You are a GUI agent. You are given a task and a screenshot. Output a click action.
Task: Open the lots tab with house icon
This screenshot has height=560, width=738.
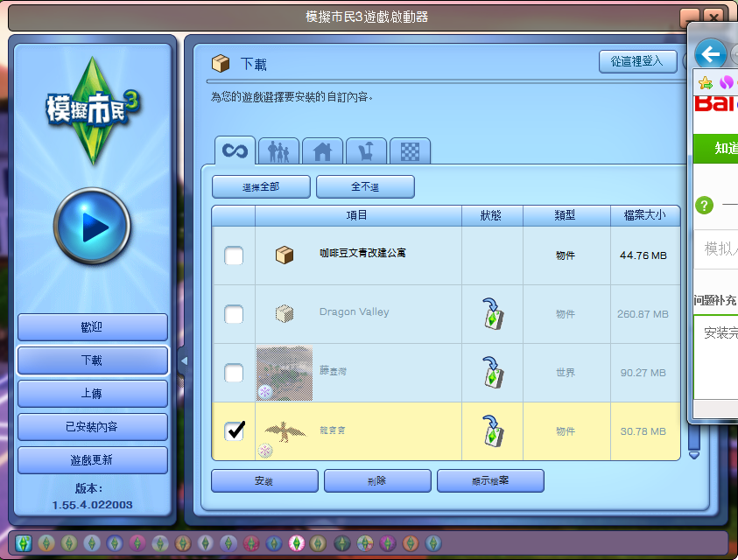pos(322,151)
